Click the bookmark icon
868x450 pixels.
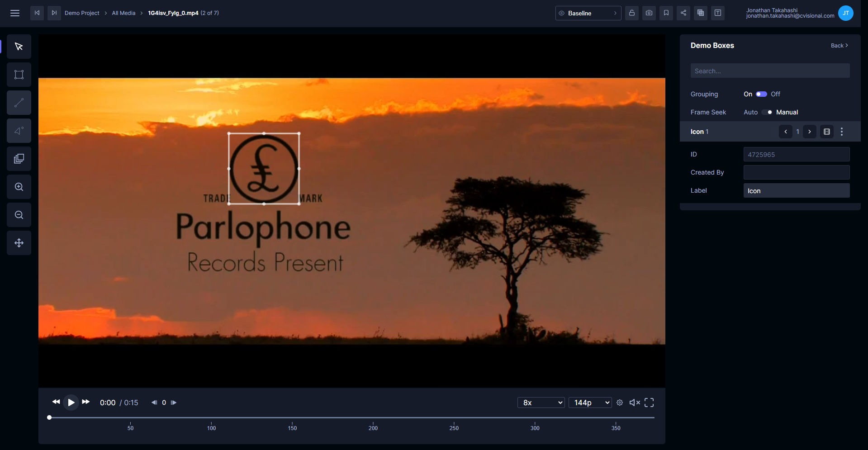pos(666,13)
